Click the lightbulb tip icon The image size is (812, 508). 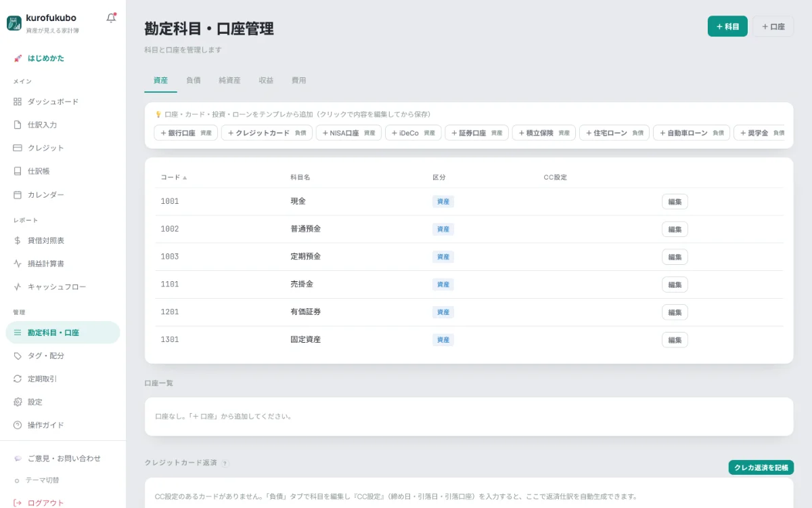[158, 114]
